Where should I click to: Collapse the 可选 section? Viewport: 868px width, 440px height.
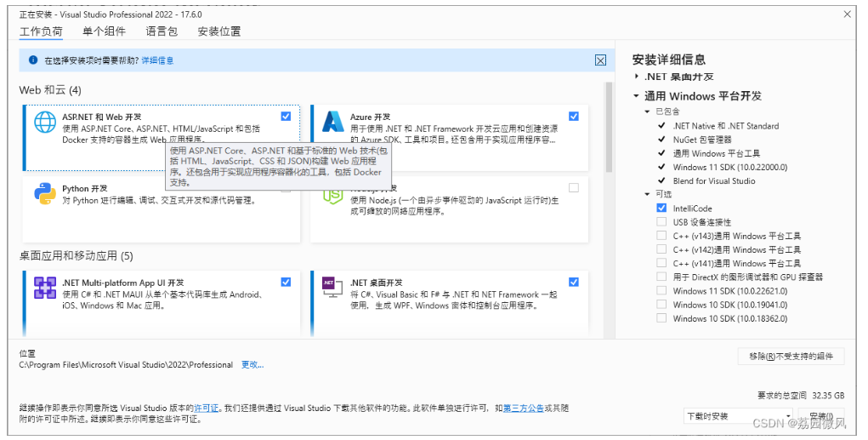647,194
